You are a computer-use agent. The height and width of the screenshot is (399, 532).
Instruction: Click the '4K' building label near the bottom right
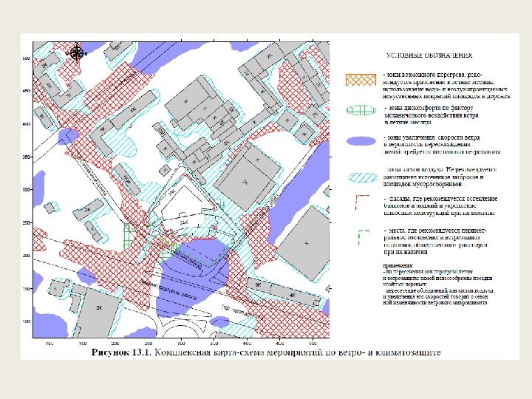tap(292, 295)
